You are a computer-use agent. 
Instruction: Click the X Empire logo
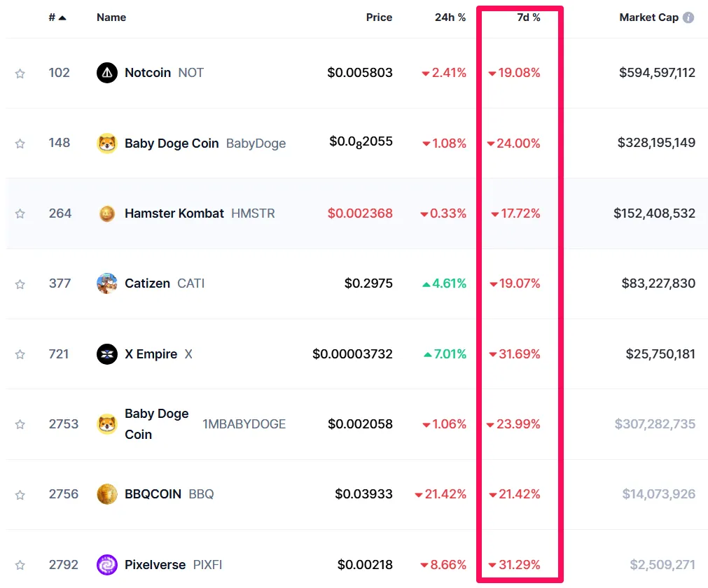(106, 354)
